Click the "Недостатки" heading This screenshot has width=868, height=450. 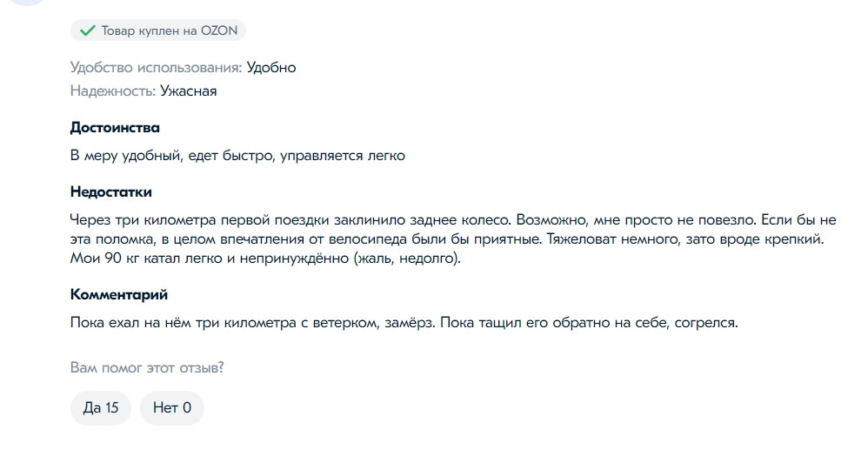[111, 191]
